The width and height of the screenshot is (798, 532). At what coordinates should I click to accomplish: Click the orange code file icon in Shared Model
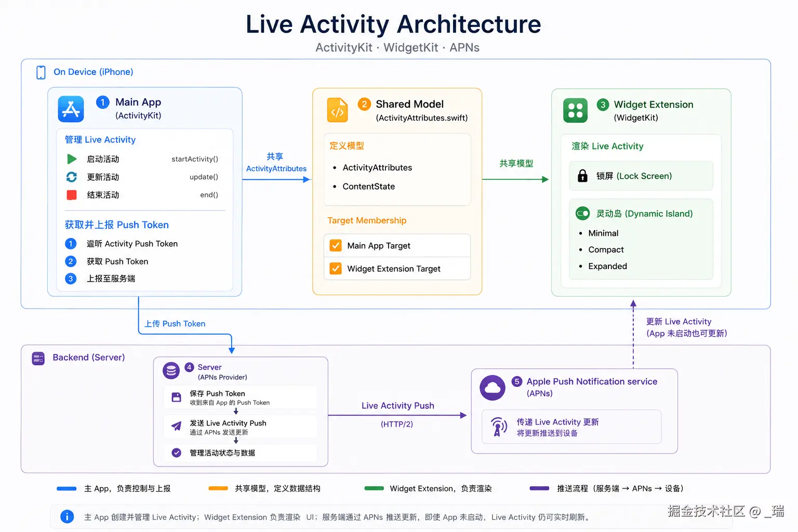pos(338,110)
